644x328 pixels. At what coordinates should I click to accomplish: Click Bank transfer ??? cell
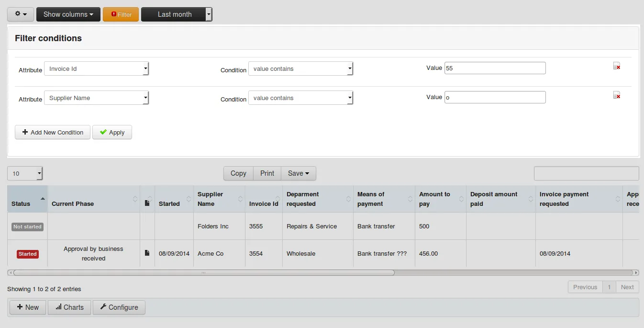coord(384,254)
